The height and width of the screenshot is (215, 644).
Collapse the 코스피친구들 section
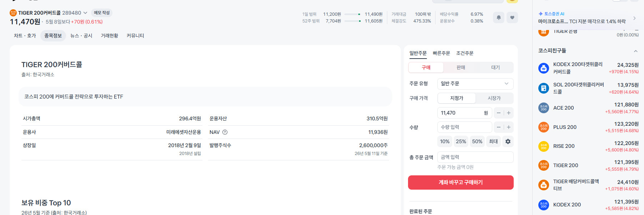click(635, 51)
